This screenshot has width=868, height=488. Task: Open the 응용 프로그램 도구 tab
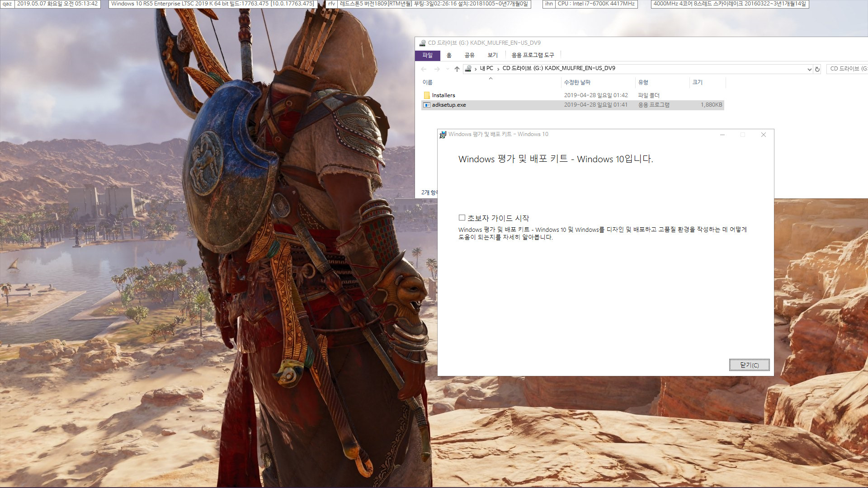(533, 55)
